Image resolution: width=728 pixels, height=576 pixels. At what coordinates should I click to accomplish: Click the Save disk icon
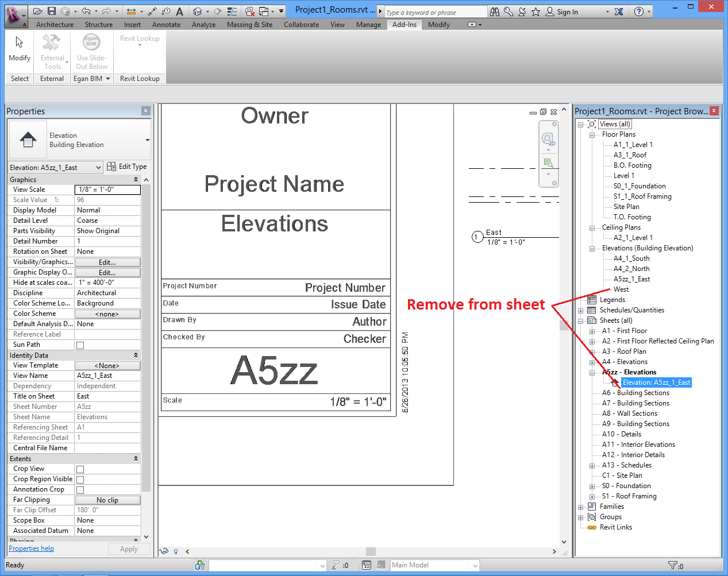[x=52, y=11]
